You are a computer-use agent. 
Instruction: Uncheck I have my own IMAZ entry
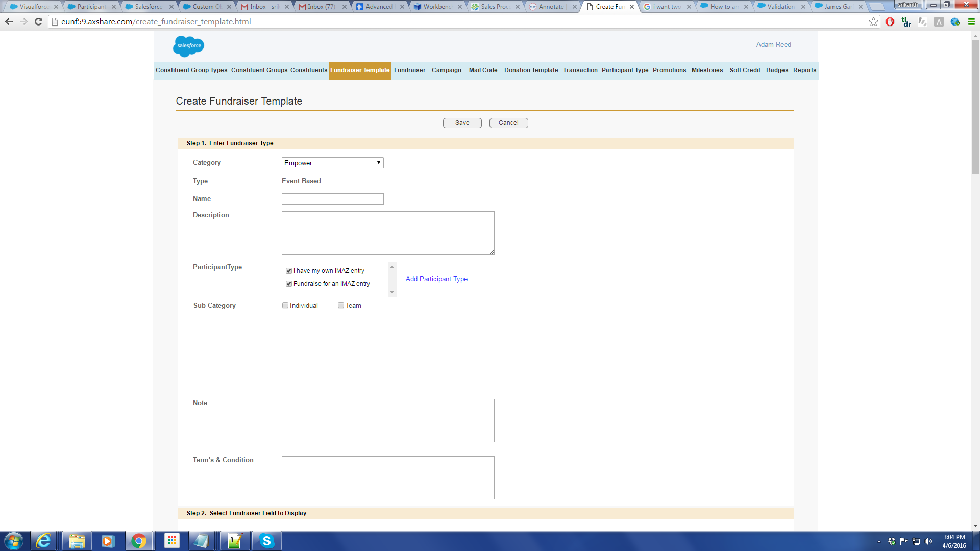289,271
